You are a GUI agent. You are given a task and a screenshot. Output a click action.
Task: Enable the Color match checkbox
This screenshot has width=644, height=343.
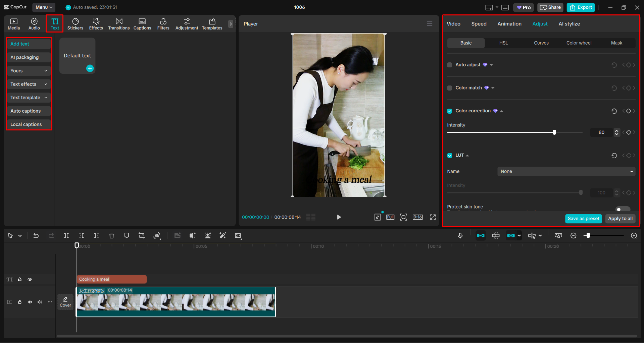point(450,88)
